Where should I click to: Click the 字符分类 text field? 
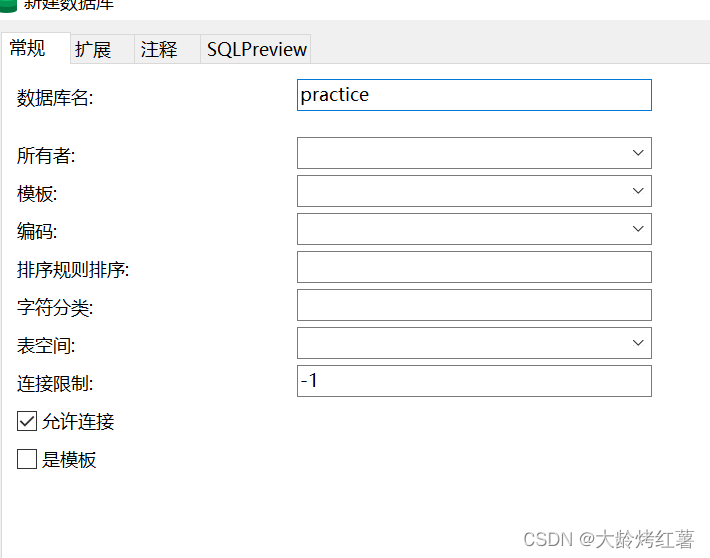pos(474,305)
